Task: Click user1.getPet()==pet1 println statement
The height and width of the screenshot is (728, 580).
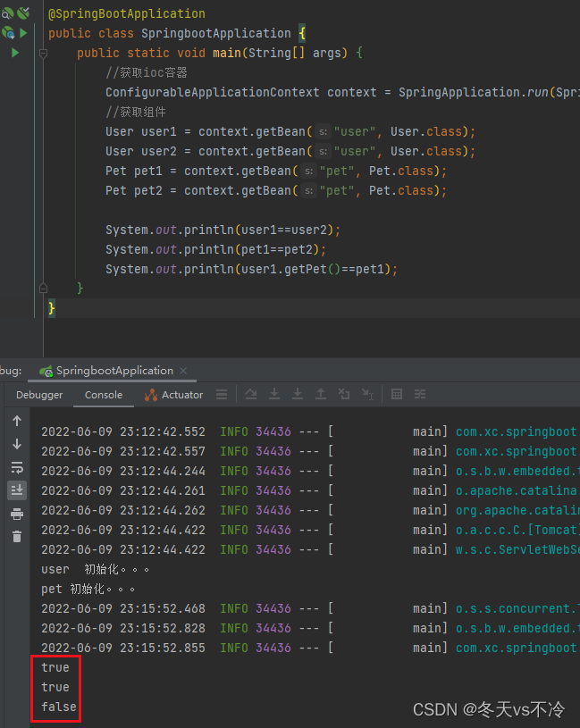Action: point(252,269)
